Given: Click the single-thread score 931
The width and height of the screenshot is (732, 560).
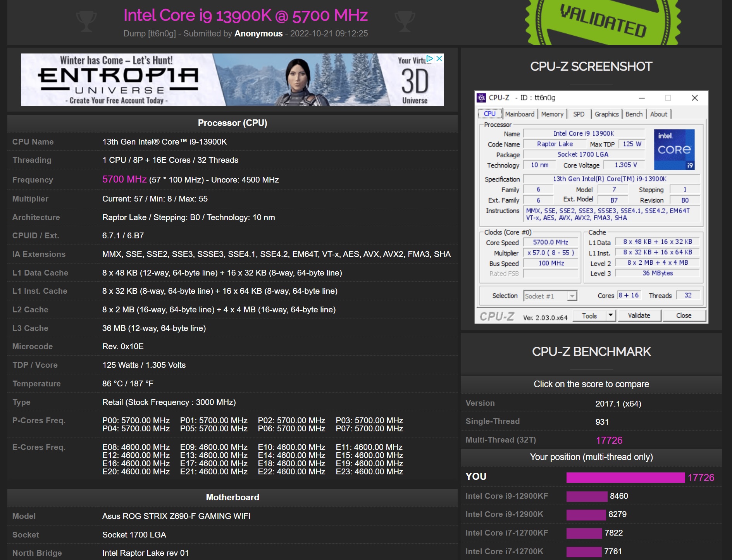Looking at the screenshot, I should click(x=602, y=422).
